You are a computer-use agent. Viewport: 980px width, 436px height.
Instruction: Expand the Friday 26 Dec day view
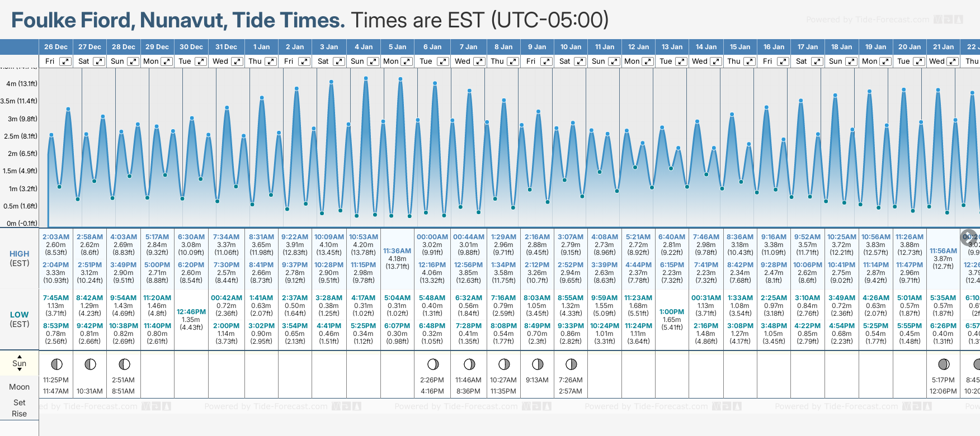pos(65,61)
